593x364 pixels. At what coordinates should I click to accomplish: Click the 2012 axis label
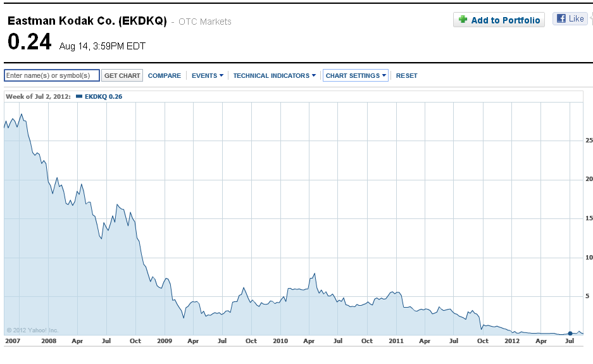click(512, 341)
